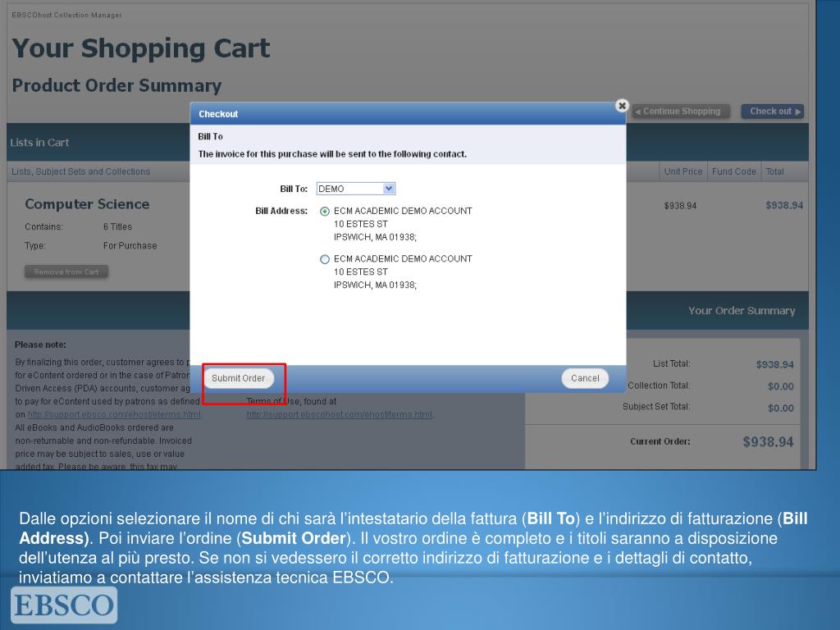Click the Collection Total label
The width and height of the screenshot is (840, 630).
pyautogui.click(x=659, y=386)
